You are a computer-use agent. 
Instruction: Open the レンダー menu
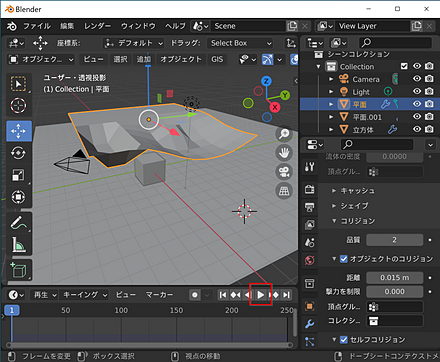[x=97, y=26]
